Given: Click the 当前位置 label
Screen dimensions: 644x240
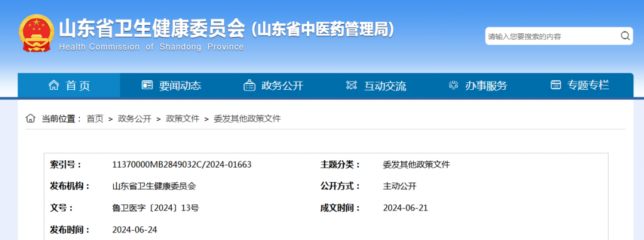Looking at the screenshot, I should click(62, 119).
